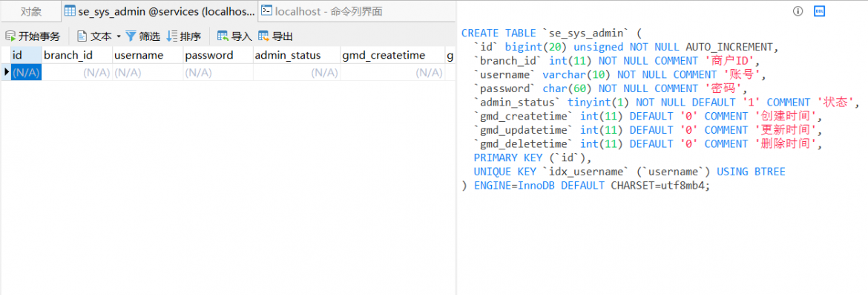Click the console icon on the localhost tab
The image size is (868, 295).
pyautogui.click(x=267, y=10)
